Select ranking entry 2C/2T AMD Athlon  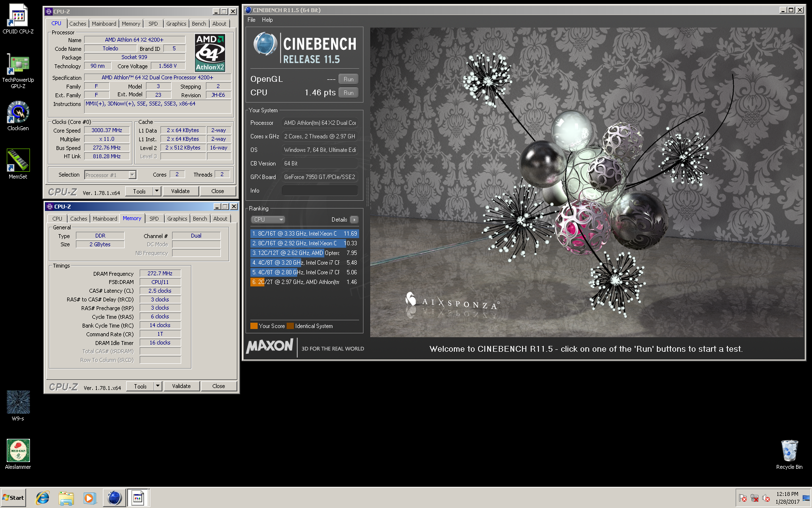coord(304,282)
